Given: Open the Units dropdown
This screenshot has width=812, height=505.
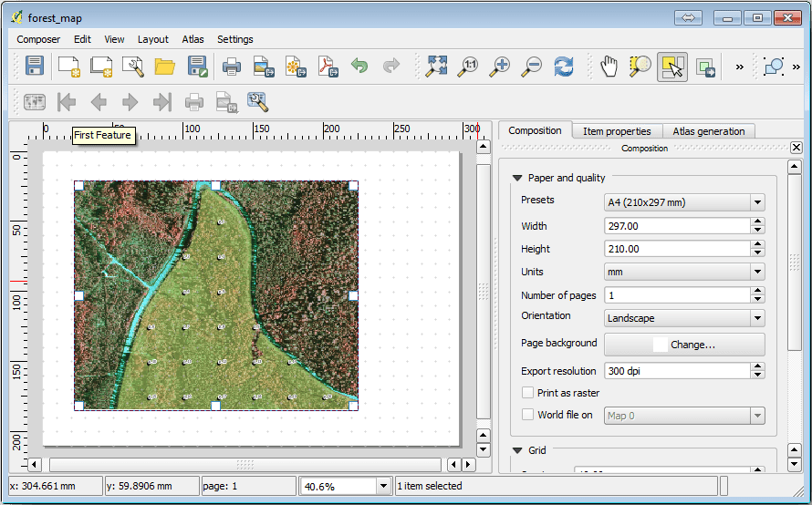Looking at the screenshot, I should (684, 272).
